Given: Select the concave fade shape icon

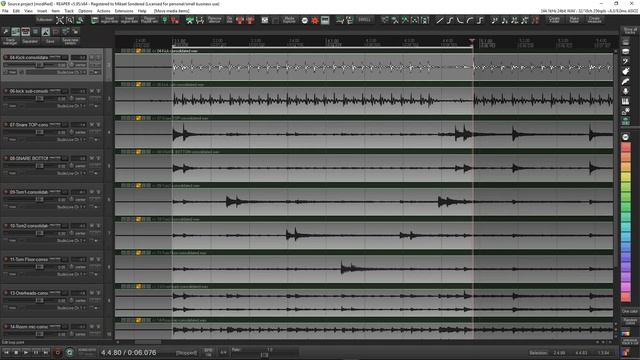Looking at the screenshot, I should point(460,20).
